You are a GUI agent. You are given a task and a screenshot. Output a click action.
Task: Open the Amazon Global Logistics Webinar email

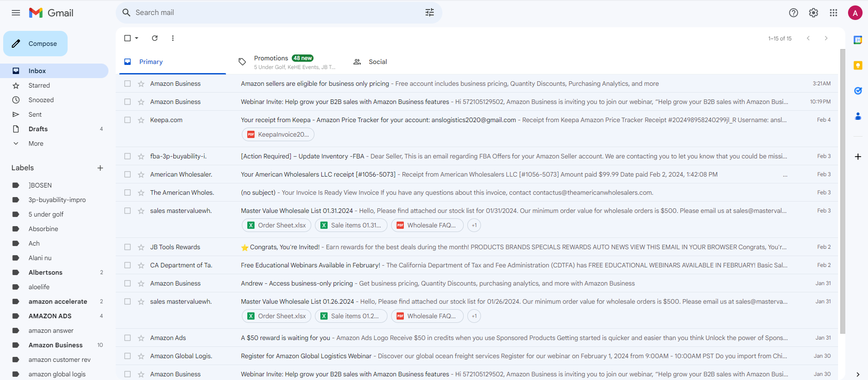pyautogui.click(x=477, y=356)
